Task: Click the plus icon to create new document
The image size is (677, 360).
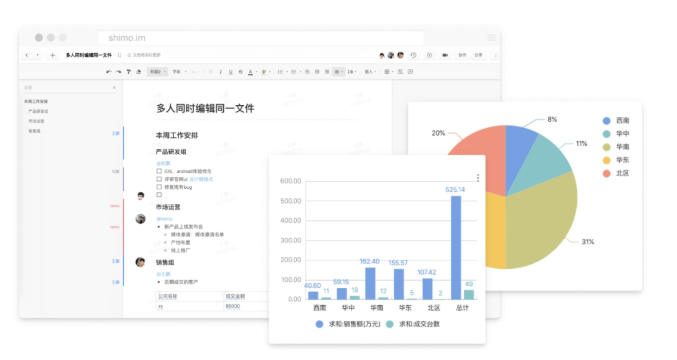Action: (x=53, y=55)
